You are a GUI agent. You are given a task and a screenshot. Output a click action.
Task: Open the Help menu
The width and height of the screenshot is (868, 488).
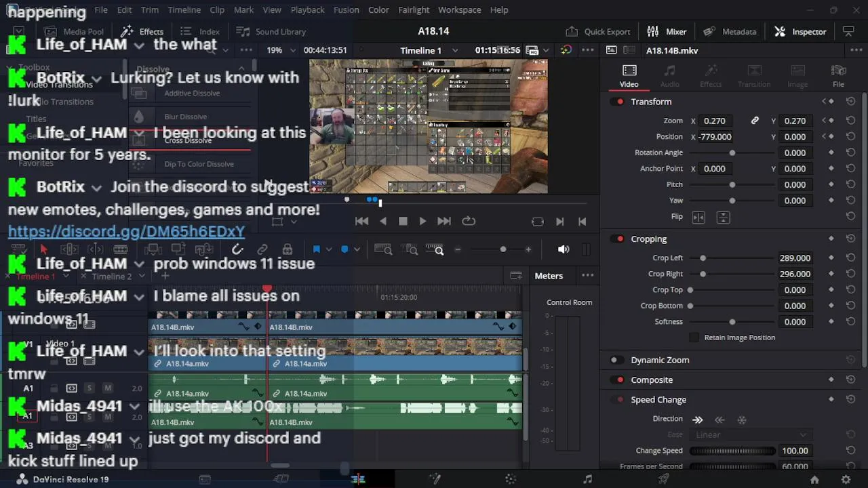[499, 10]
